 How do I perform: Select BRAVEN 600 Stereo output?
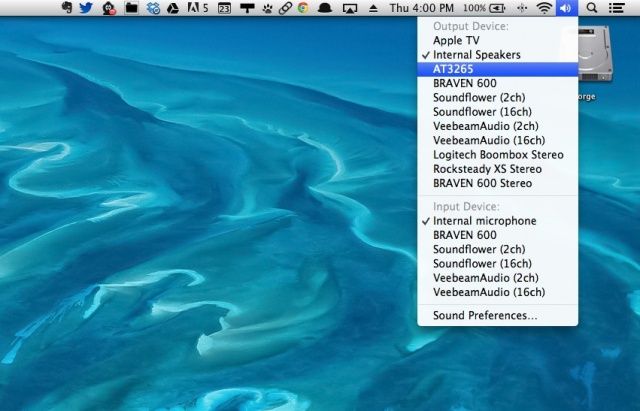[x=498, y=183]
